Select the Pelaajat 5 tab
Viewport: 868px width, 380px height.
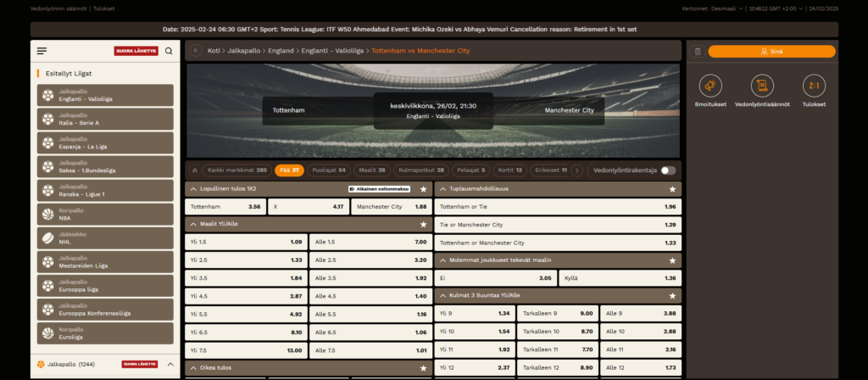click(x=470, y=170)
